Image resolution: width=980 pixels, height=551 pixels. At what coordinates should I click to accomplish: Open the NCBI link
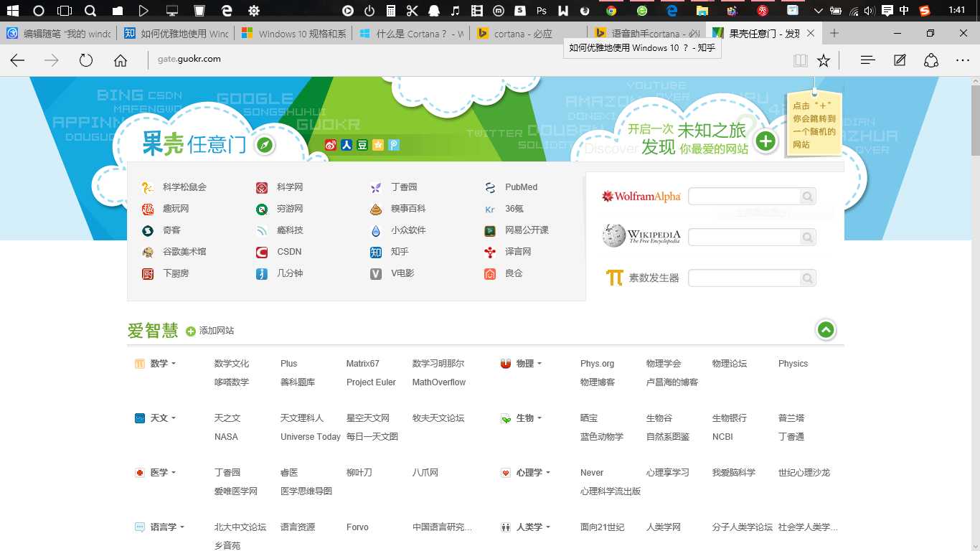pyautogui.click(x=722, y=437)
